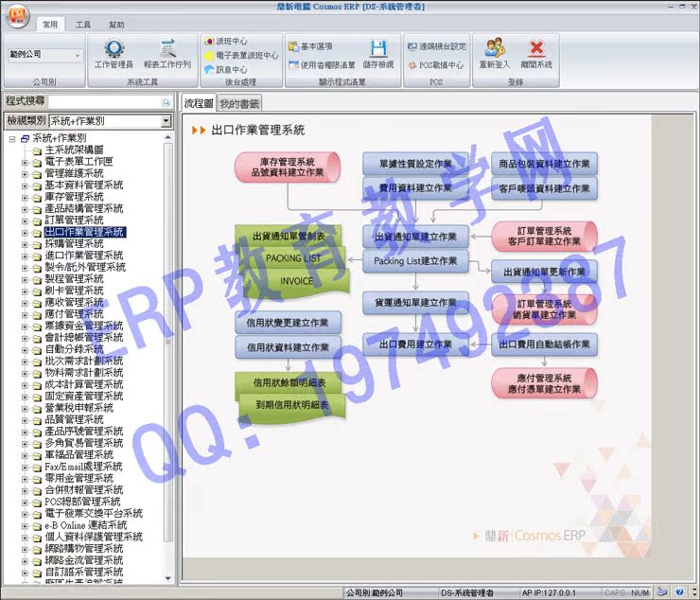Viewport: 700px width, 600px height.
Task: Open 貨運通知單建立作業 flowchart node
Action: (415, 303)
